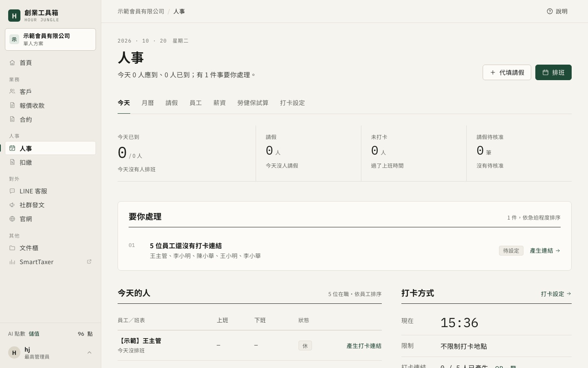
Task: Open the 首頁 home icon in sidebar
Action: tap(12, 63)
